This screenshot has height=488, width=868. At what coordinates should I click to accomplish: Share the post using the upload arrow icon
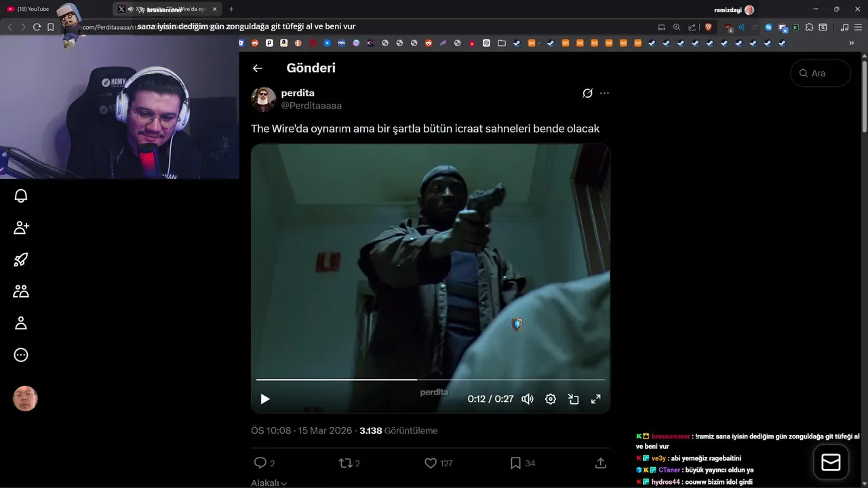600,463
